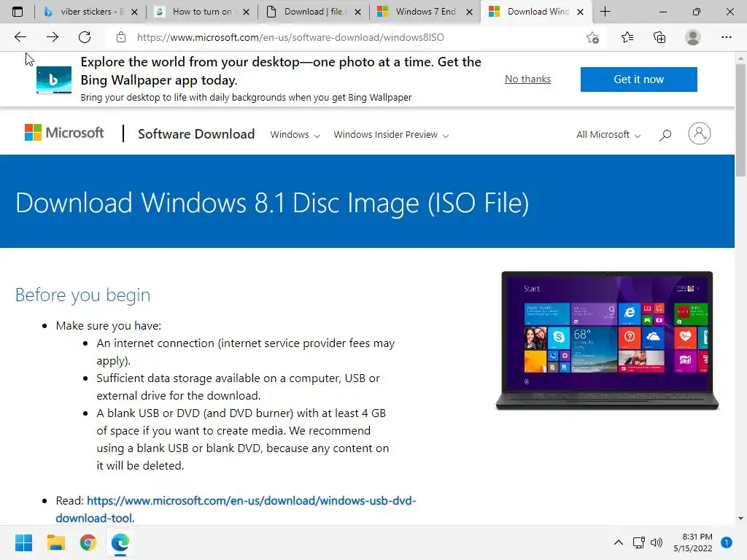Image resolution: width=747 pixels, height=560 pixels.
Task: Click the Download Windows 8.1 Disc Image heading
Action: tap(272, 203)
